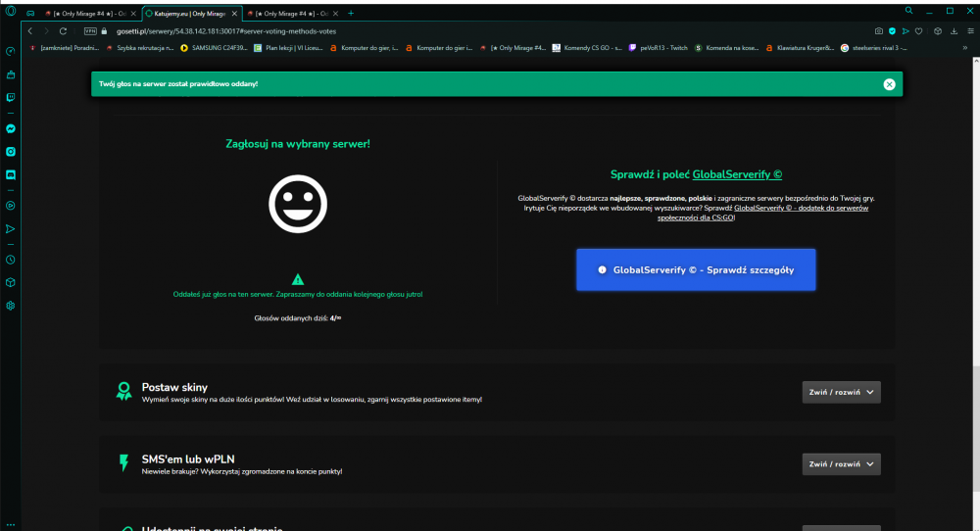Screen dimensions: 980x531
Task: Open Instagram in the sidebar
Action: tap(11, 152)
